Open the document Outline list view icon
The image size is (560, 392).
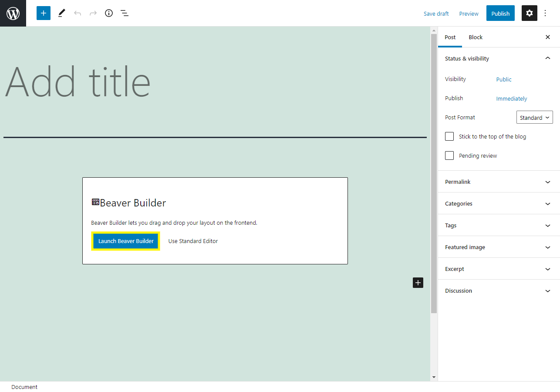tap(125, 13)
